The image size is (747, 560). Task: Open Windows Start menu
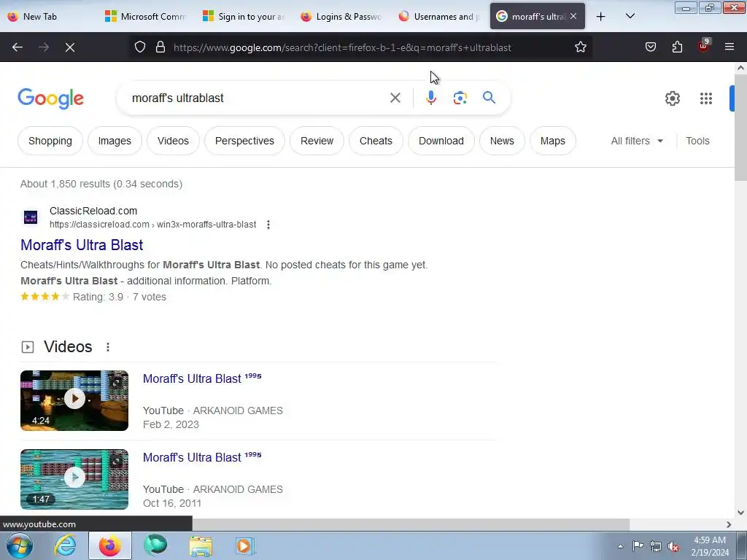point(19,546)
